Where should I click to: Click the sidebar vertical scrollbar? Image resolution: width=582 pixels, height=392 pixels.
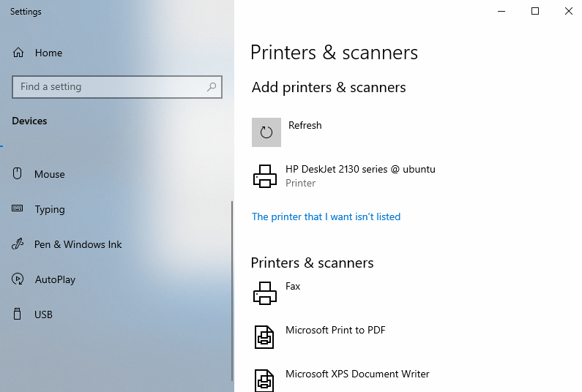[x=232, y=293]
